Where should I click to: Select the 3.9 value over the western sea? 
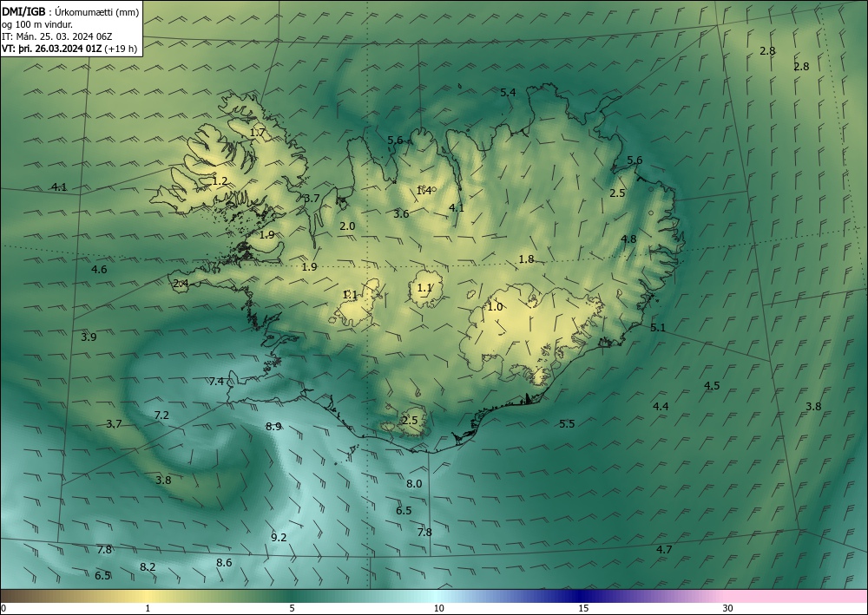pyautogui.click(x=89, y=337)
